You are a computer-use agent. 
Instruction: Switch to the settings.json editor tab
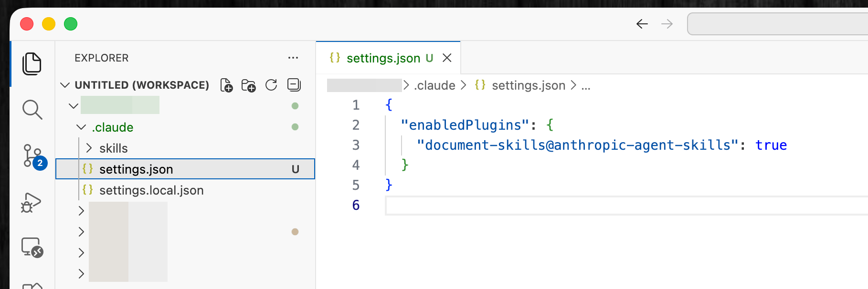[383, 58]
